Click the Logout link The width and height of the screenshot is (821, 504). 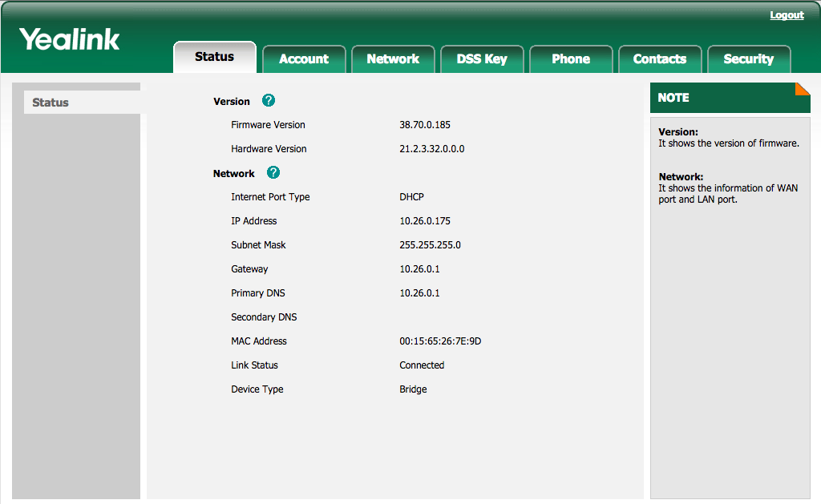(787, 15)
